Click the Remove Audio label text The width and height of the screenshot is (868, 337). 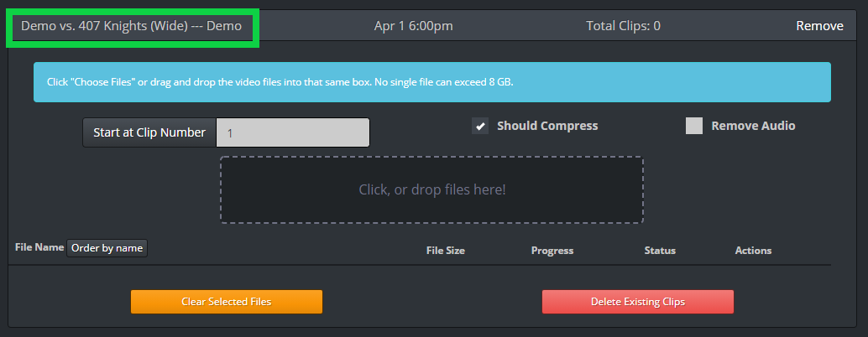[x=753, y=126]
